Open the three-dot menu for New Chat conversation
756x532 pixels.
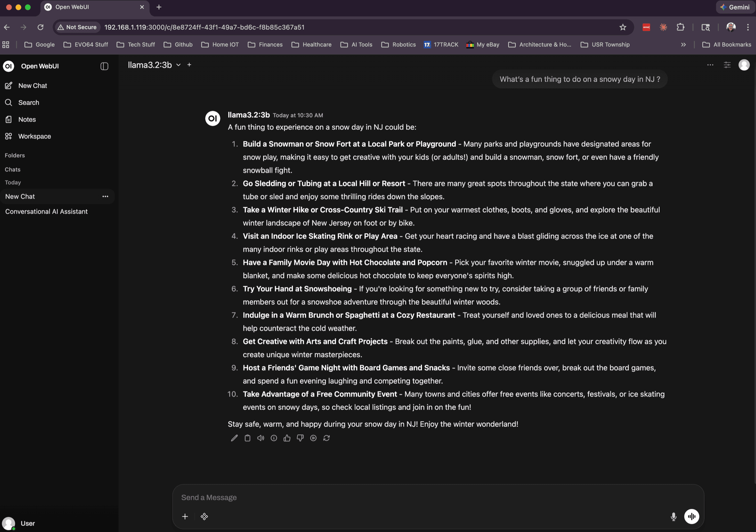(x=105, y=196)
